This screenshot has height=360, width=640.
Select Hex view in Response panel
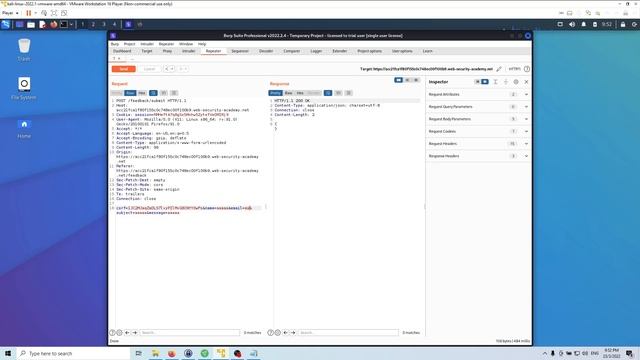300,93
